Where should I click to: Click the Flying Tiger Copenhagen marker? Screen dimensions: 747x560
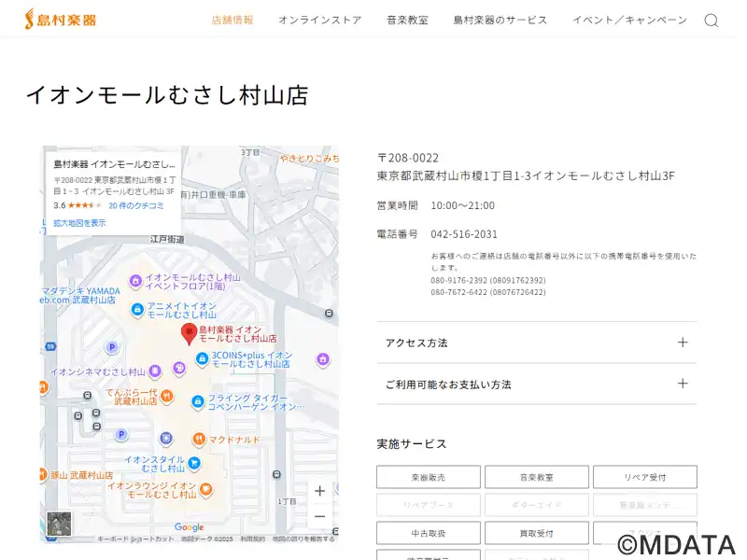pyautogui.click(x=197, y=401)
